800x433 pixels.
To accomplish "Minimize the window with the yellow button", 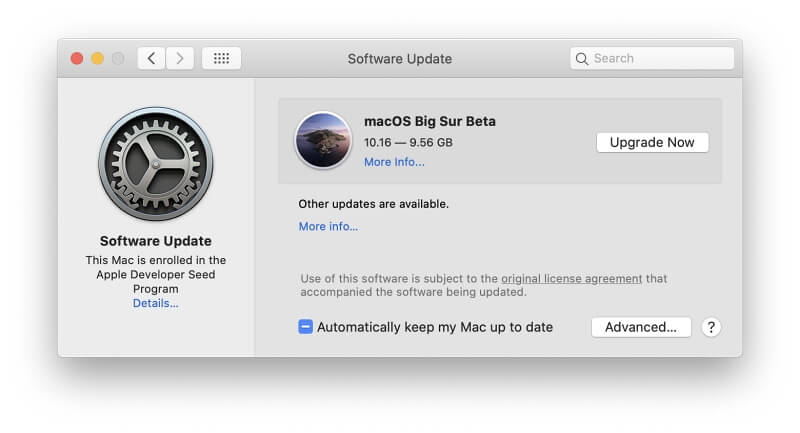I will click(x=97, y=58).
